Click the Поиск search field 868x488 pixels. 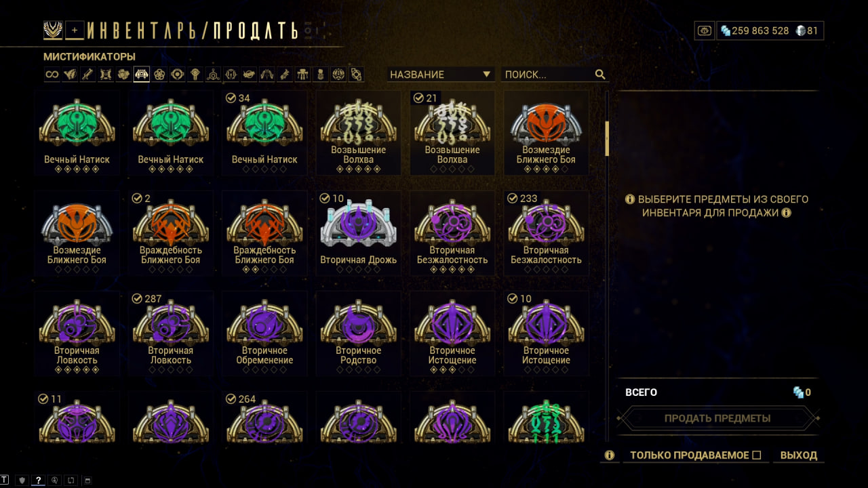pos(555,75)
